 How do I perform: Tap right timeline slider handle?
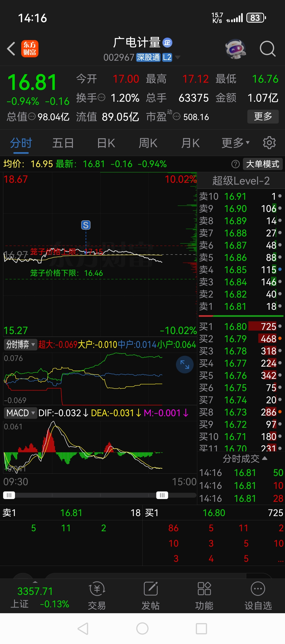click(162, 495)
